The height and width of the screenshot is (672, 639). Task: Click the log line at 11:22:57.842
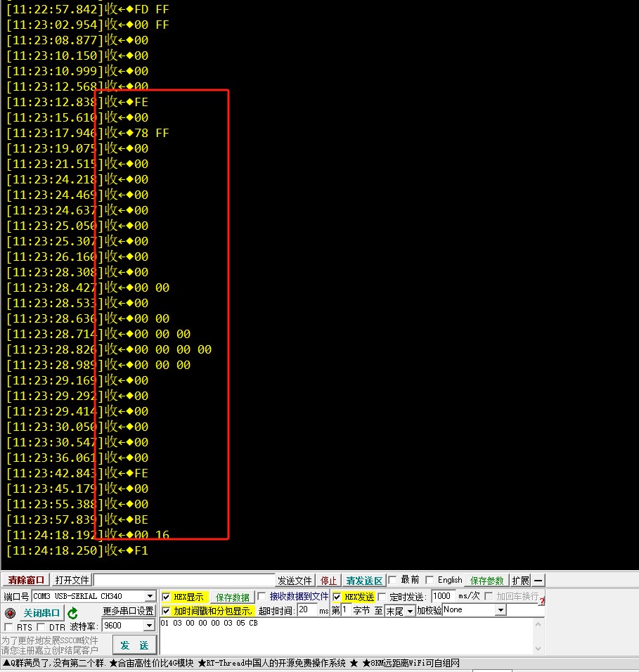(88, 9)
